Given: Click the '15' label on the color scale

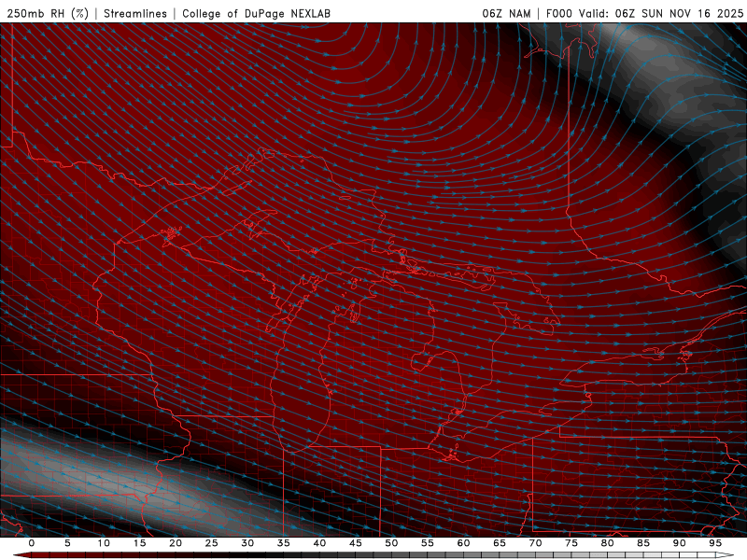Looking at the screenshot, I should click(x=139, y=543).
